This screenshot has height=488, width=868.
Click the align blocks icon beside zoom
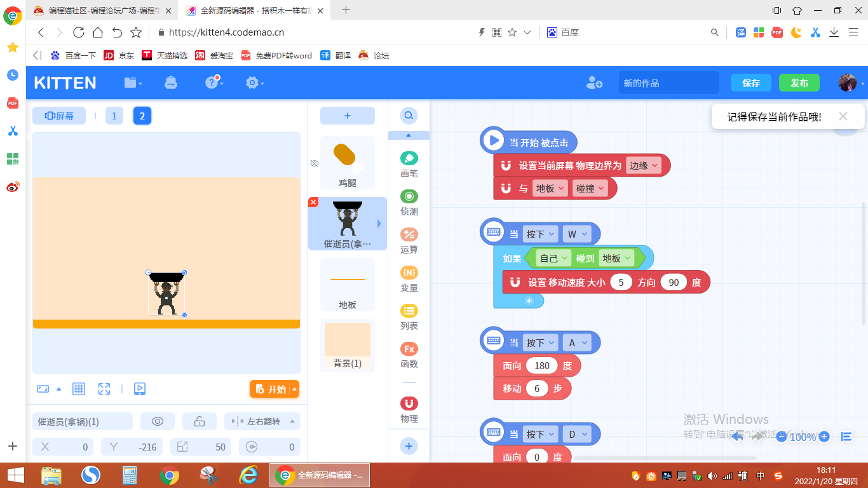(x=846, y=437)
